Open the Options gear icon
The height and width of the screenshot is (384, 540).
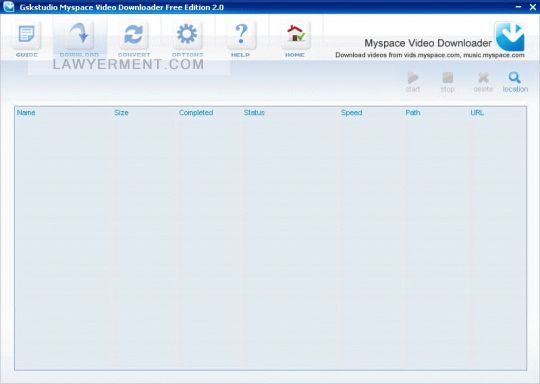point(187,36)
